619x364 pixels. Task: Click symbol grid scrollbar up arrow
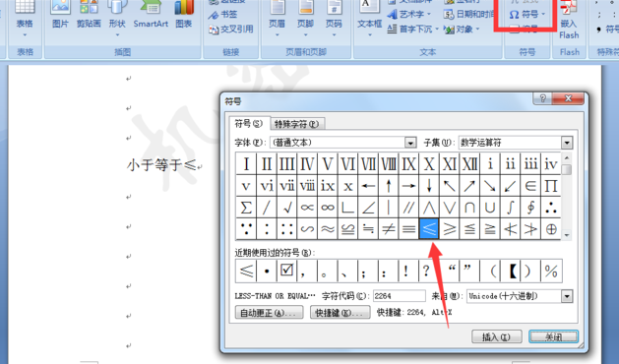click(567, 157)
